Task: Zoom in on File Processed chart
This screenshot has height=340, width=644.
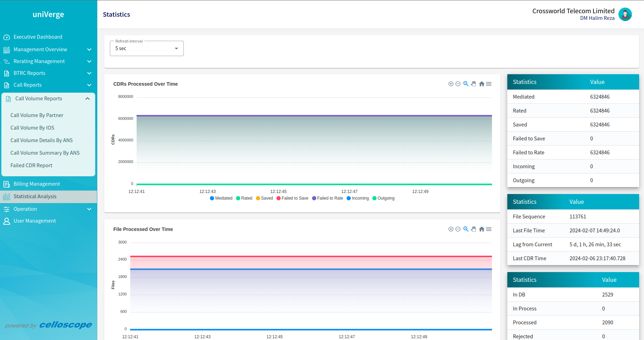Action: pos(451,229)
